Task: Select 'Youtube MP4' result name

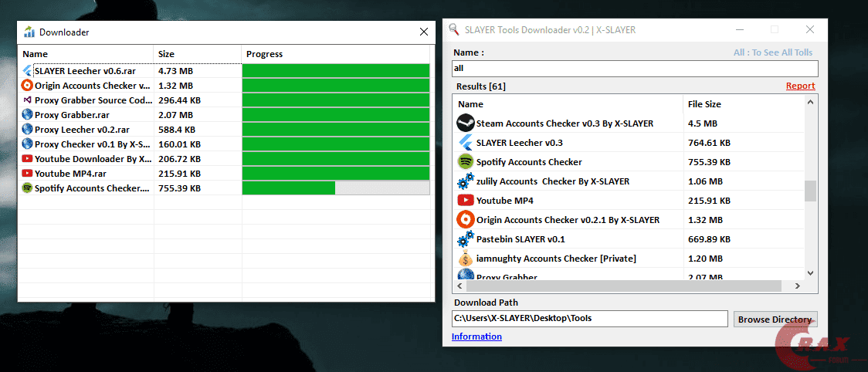Action: 505,201
